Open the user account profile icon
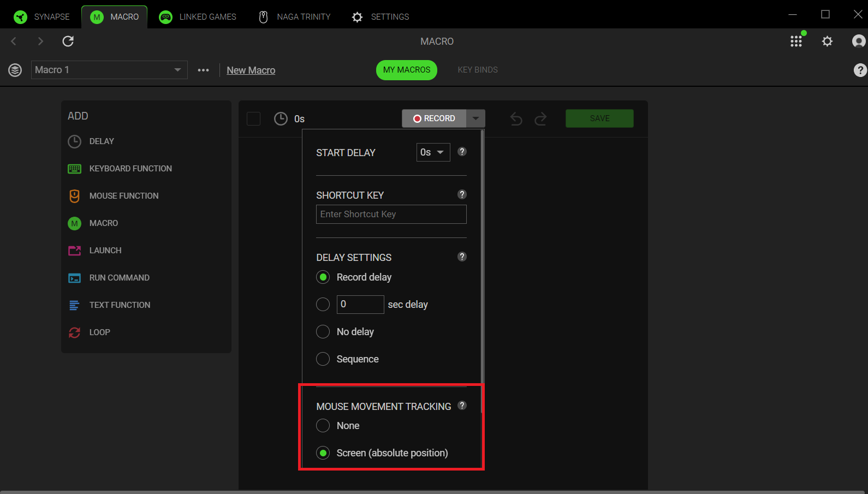The image size is (868, 494). pyautogui.click(x=859, y=41)
